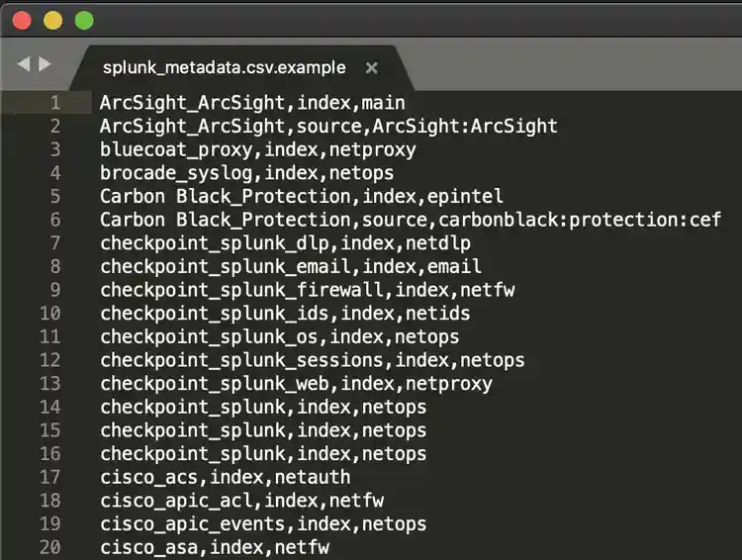Click line number 17 in gutter
The image size is (742, 560).
(x=49, y=477)
